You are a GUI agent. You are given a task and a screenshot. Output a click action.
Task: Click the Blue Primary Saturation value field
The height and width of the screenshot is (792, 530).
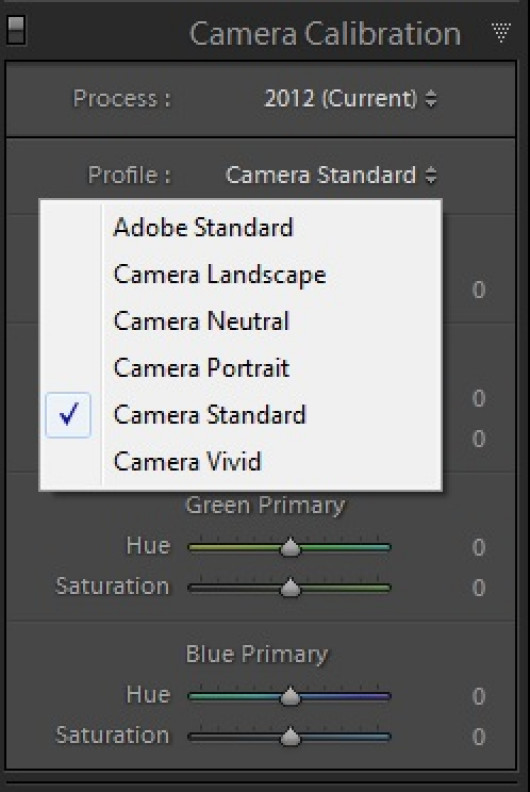478,737
